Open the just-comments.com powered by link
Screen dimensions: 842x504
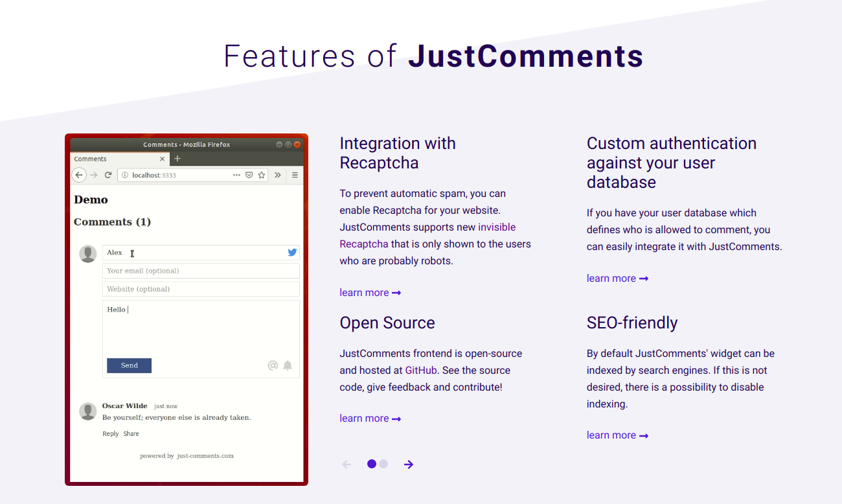[x=205, y=456]
